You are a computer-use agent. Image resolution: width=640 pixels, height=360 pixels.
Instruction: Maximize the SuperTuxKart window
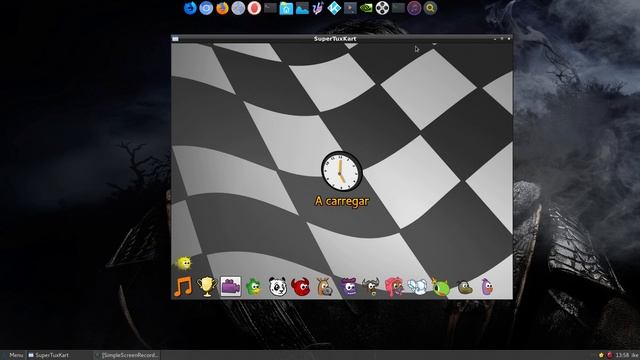point(502,39)
